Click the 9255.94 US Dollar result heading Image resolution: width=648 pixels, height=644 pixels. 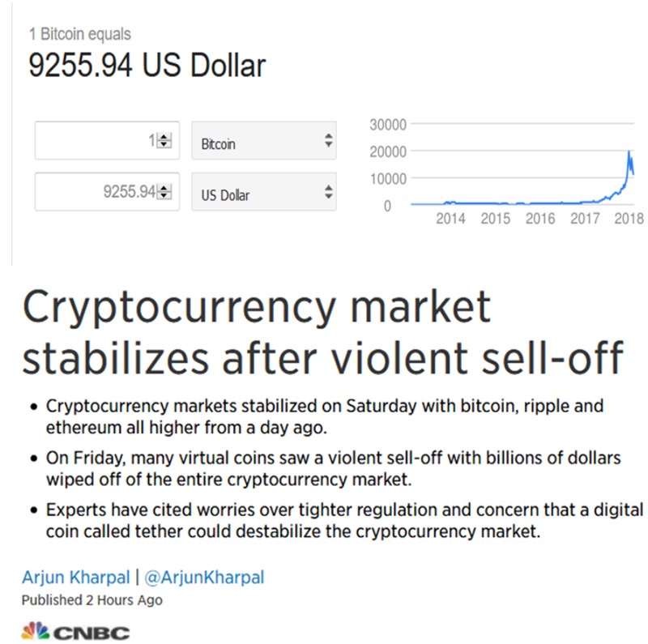point(147,66)
